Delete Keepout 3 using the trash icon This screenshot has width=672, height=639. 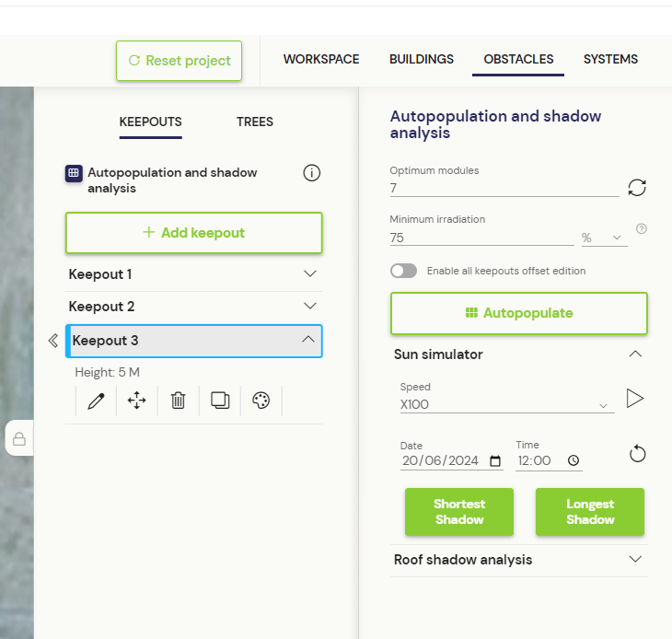179,401
